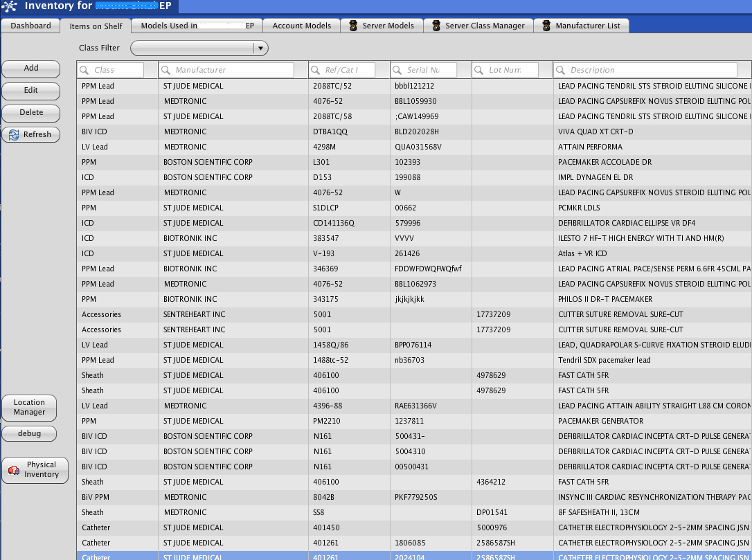Click the Serial Number search magnifier icon
752x560 pixels.
(x=397, y=70)
